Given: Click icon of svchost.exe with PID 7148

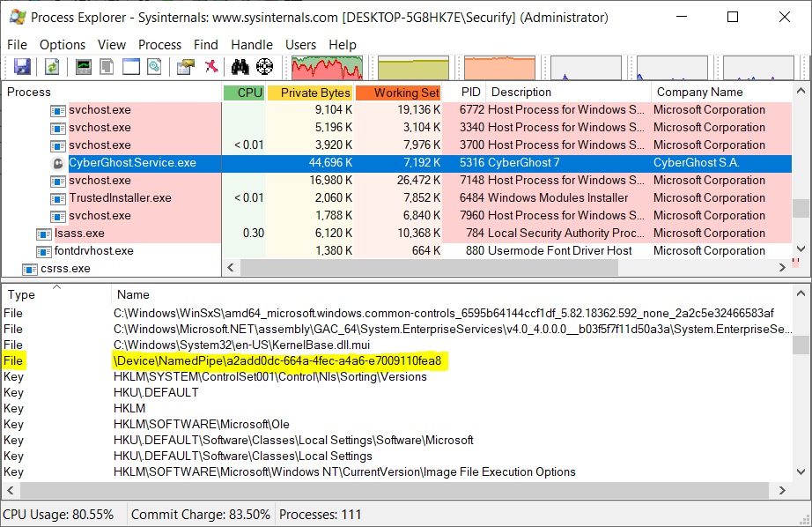Looking at the screenshot, I should point(57,181).
